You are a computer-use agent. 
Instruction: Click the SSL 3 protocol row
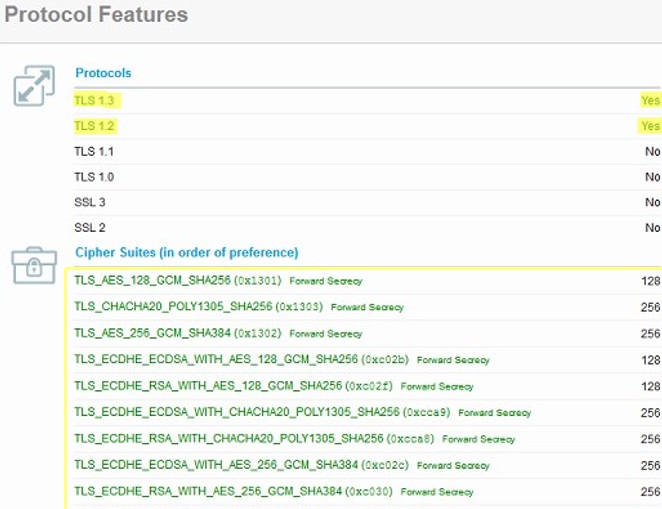click(x=90, y=202)
